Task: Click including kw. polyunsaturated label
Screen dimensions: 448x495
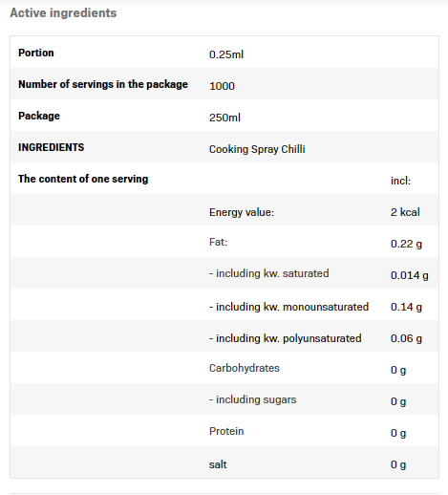Action: [x=285, y=338]
